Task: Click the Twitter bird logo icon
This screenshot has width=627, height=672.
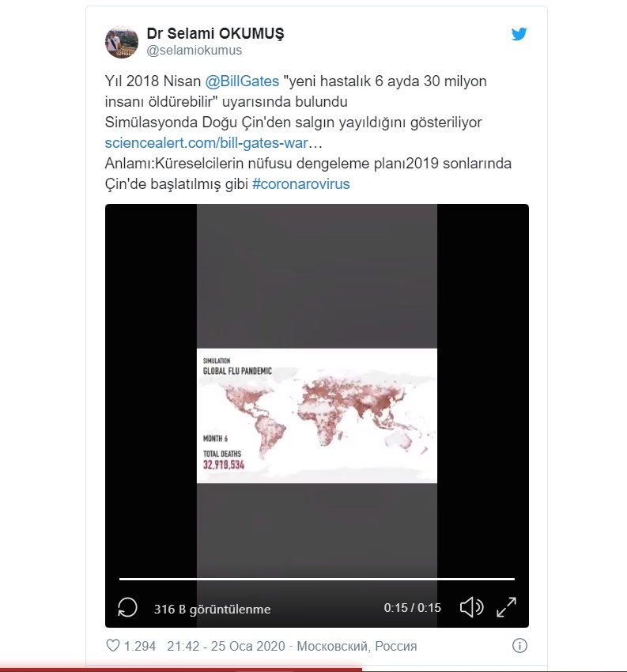Action: [x=519, y=34]
